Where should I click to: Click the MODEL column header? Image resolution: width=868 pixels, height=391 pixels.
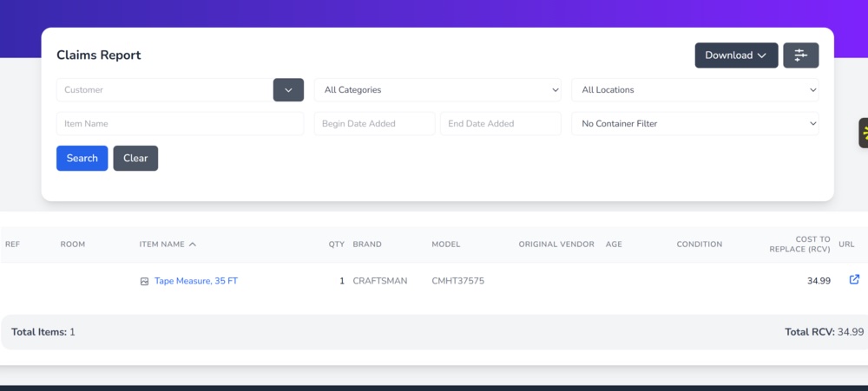pyautogui.click(x=445, y=244)
